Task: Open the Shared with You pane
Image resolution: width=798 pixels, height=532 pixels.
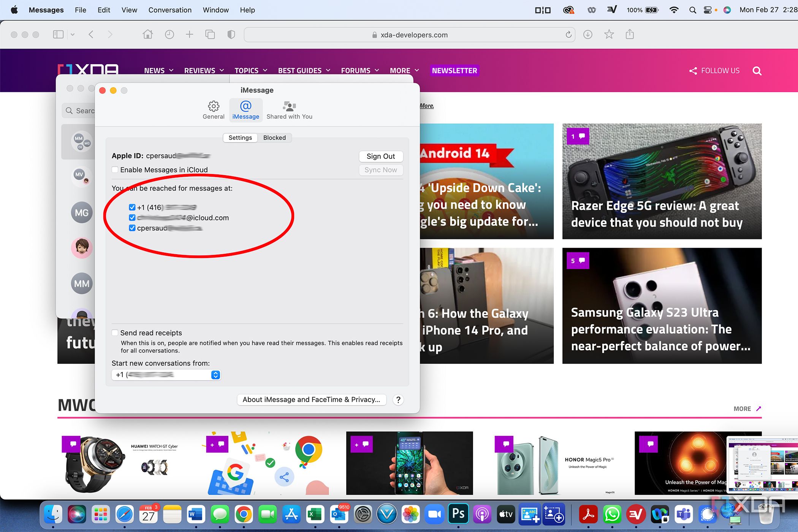Action: coord(289,110)
